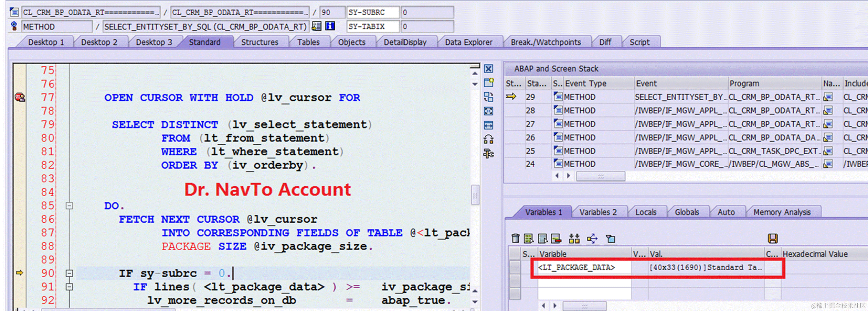The height and width of the screenshot is (311, 868).
Task: Switch to the Variables 2 tab
Action: pyautogui.click(x=598, y=212)
